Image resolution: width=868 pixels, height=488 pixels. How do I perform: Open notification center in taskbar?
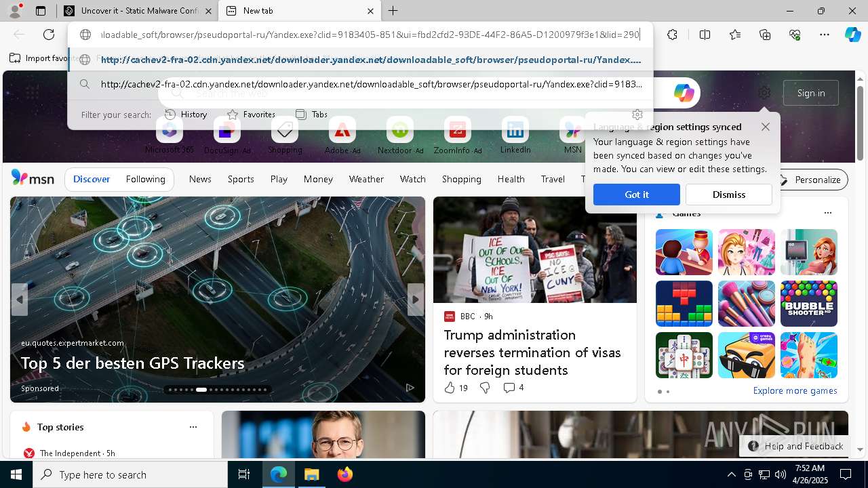point(846,474)
